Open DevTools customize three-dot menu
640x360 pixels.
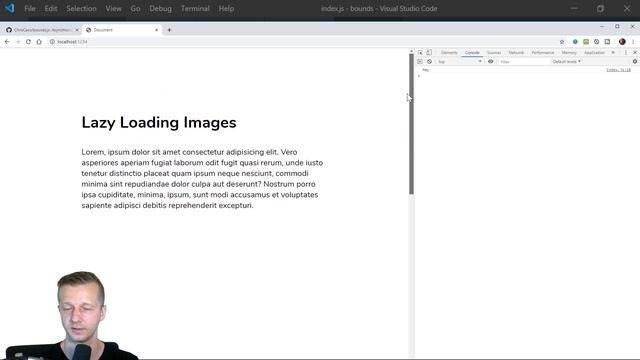click(x=625, y=53)
